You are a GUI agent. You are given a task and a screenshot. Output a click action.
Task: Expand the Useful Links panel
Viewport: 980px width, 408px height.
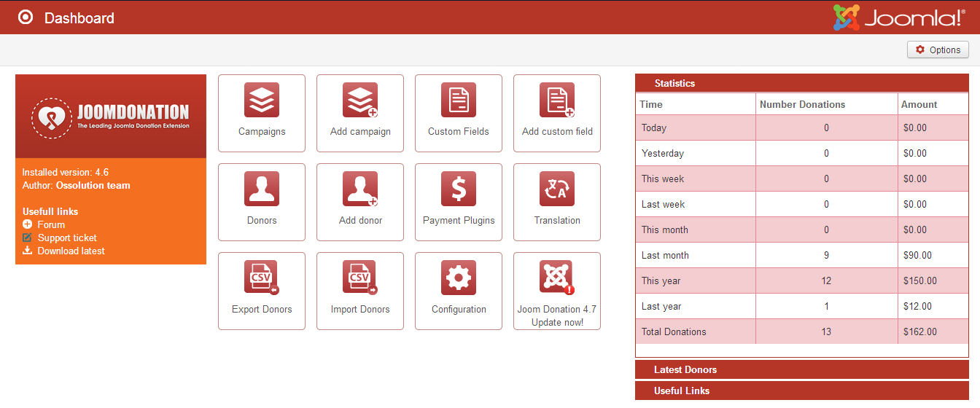click(682, 391)
